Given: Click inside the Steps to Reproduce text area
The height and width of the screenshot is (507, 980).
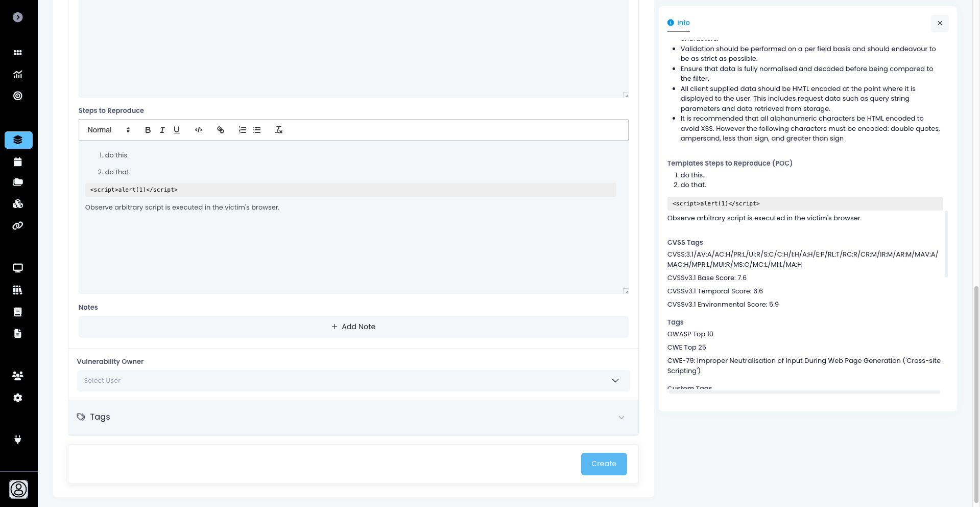Looking at the screenshot, I should tap(352, 245).
